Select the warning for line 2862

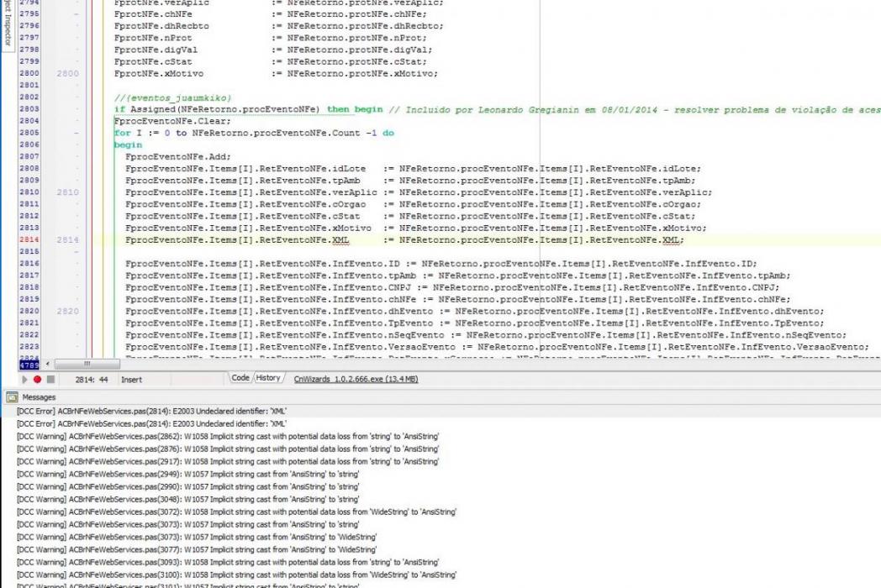click(x=228, y=436)
